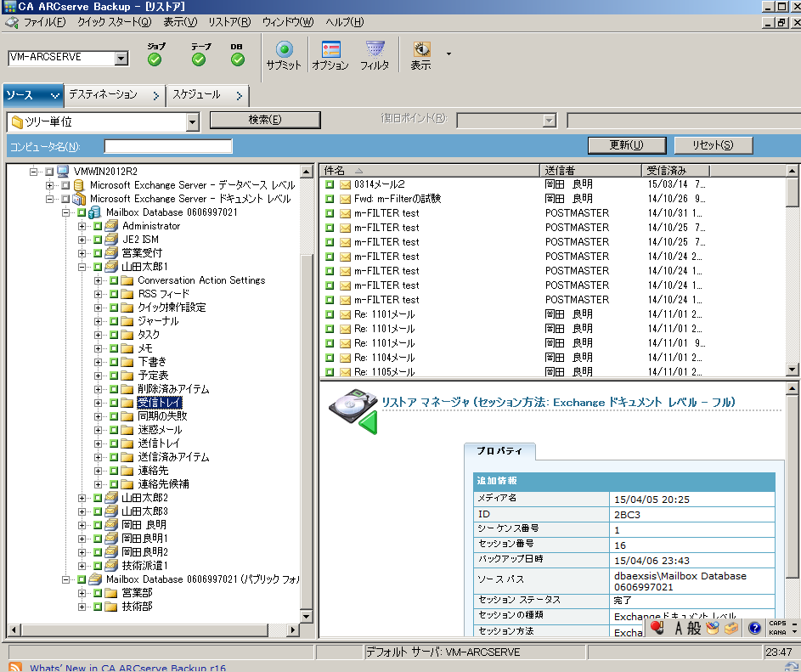Click the help question mark tray icon
The width and height of the screenshot is (801, 672).
(x=753, y=629)
